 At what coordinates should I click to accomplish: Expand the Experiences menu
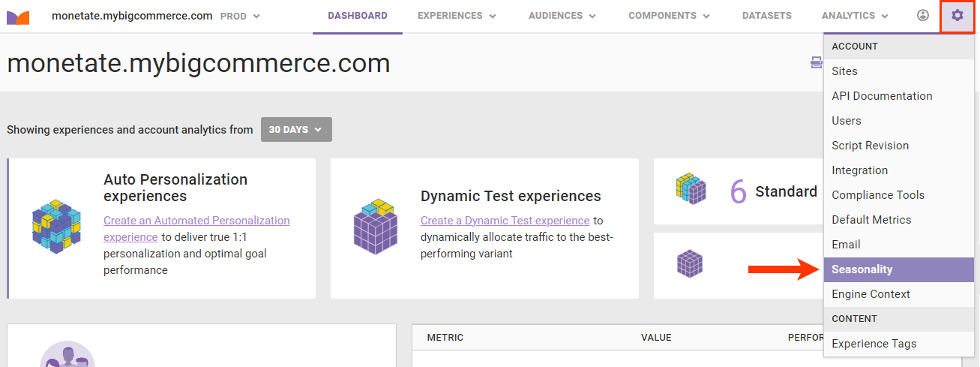[457, 16]
